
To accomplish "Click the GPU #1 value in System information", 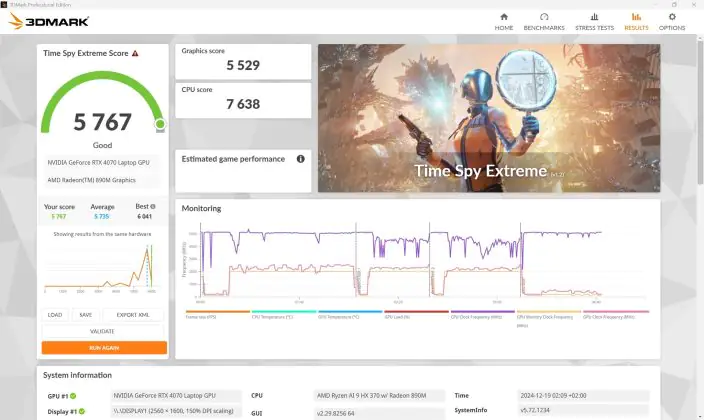I will tap(176, 396).
